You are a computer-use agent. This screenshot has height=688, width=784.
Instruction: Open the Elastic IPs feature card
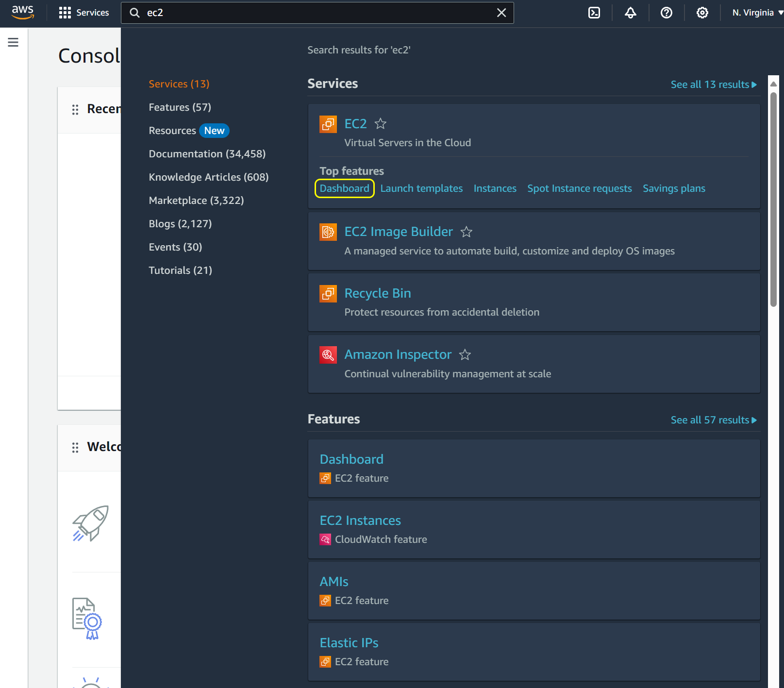(x=534, y=652)
